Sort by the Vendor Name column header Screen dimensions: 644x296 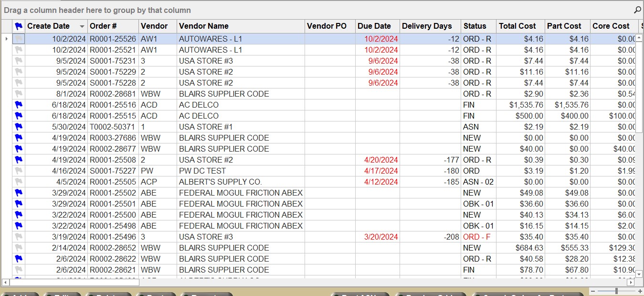241,26
